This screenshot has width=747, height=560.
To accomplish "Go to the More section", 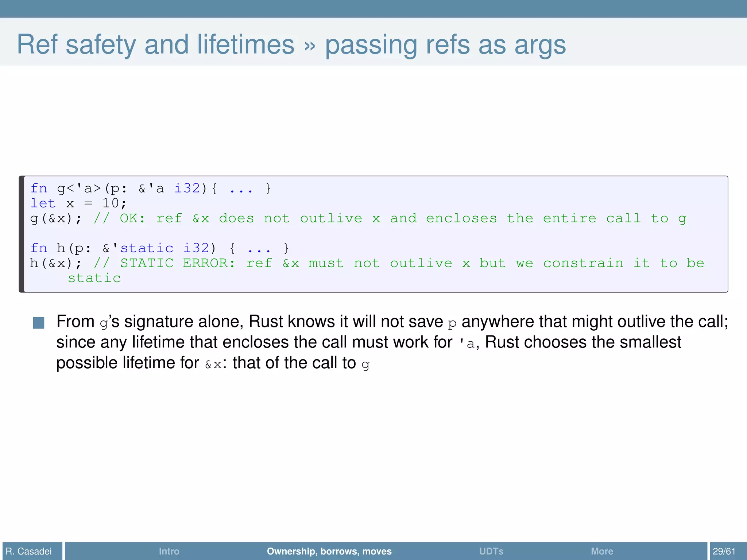I will tap(602, 551).
